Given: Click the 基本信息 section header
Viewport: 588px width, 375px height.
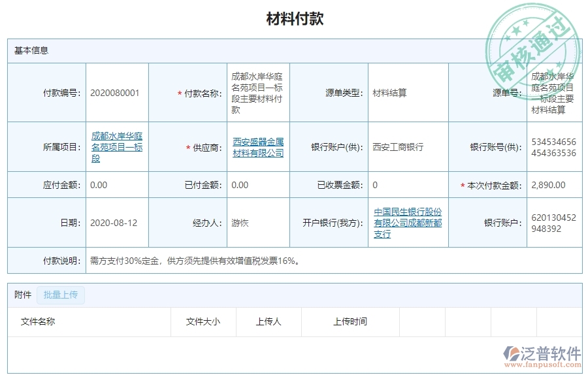Looking at the screenshot, I should coord(31,50).
